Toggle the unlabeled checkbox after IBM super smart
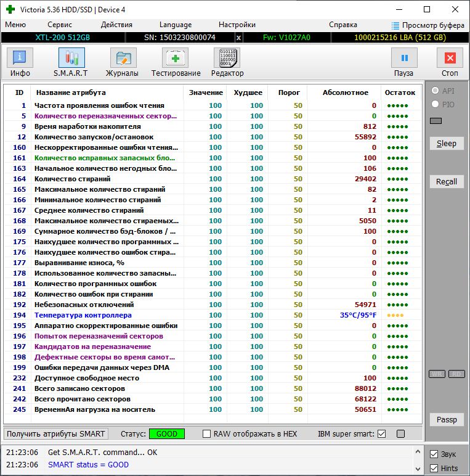The width and height of the screenshot is (470, 476). pos(400,434)
